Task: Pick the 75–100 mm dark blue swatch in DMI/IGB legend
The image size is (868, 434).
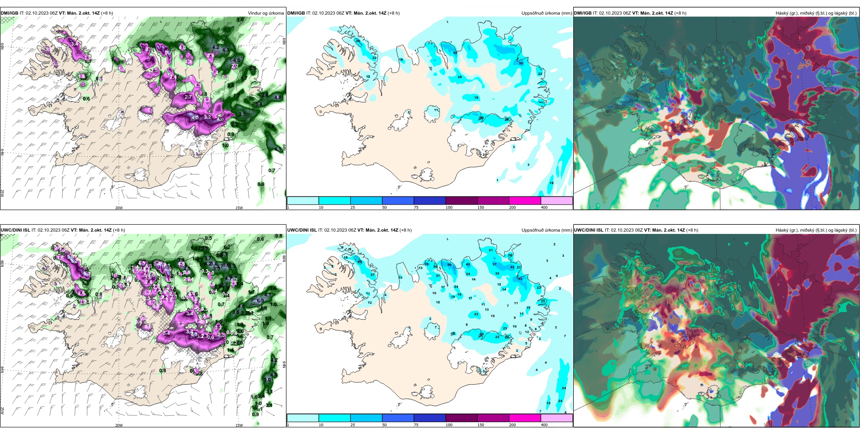Action: coord(429,201)
